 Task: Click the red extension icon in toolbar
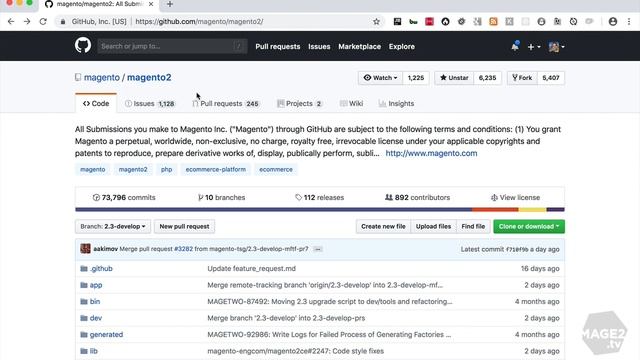(x=429, y=22)
